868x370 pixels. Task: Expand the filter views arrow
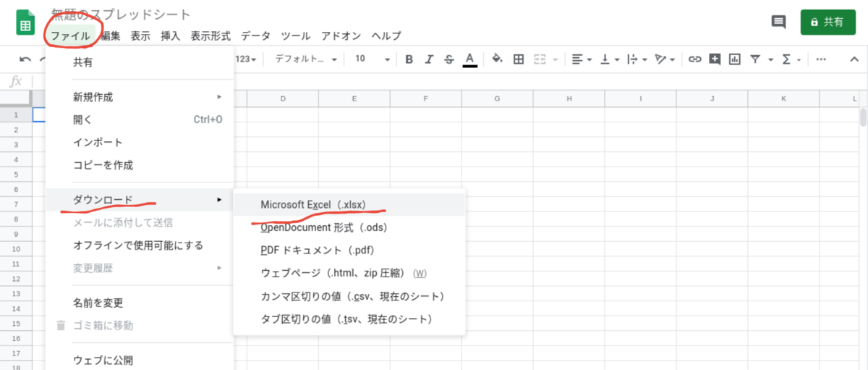[770, 59]
